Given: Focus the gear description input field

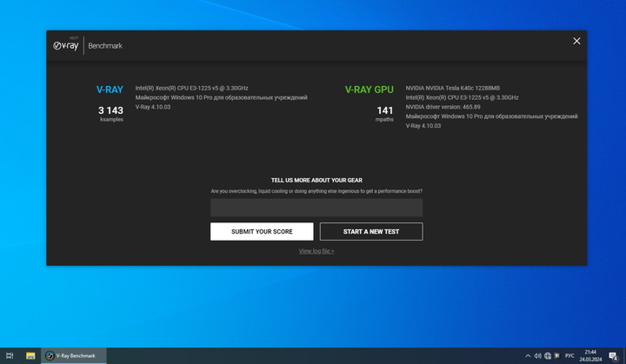Looking at the screenshot, I should pos(316,208).
